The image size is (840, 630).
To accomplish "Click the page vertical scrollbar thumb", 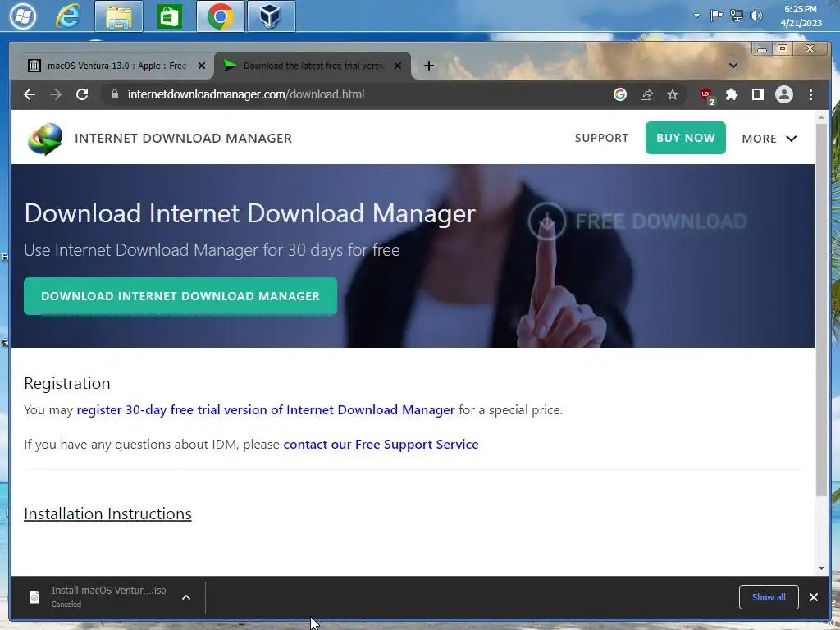I will (x=821, y=309).
